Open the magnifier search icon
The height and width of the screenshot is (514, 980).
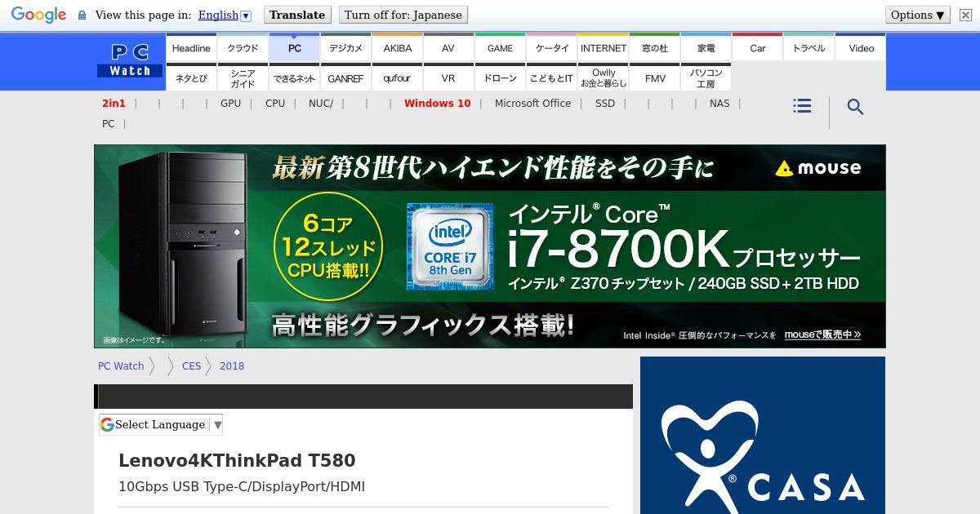tap(855, 107)
